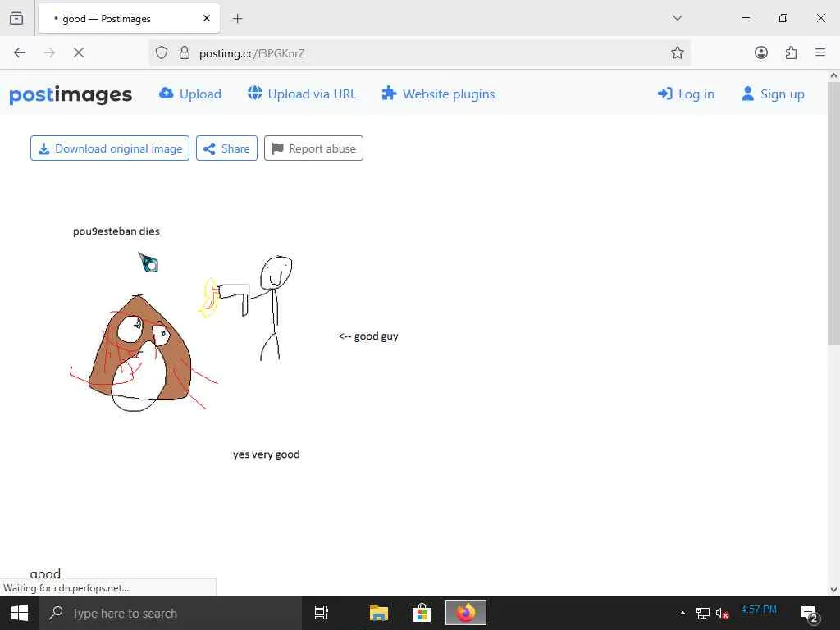
Task: Show site security padlock info
Action: [x=185, y=52]
